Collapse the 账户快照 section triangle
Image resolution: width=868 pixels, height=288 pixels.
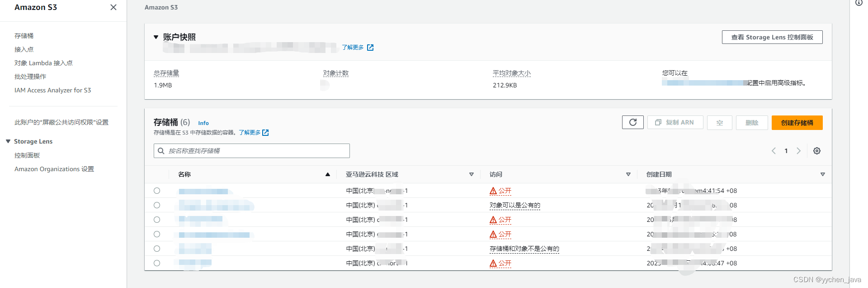tap(156, 37)
